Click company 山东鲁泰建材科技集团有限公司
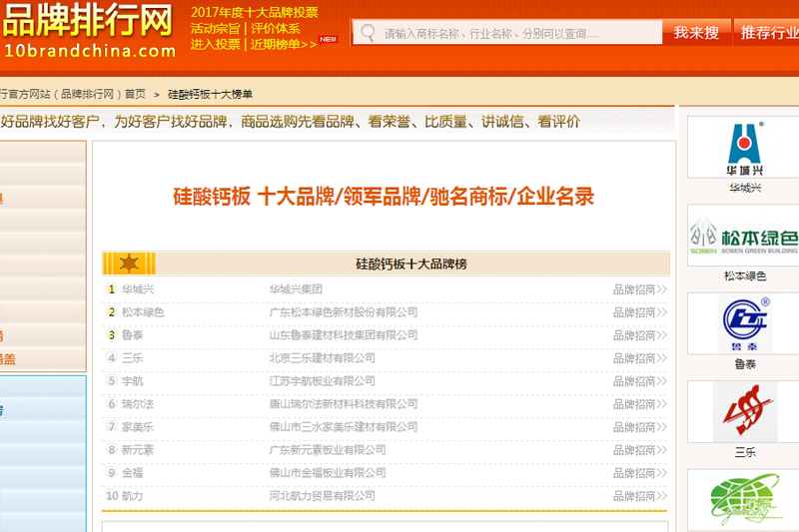Viewport: 799px width, 532px height. pyautogui.click(x=344, y=335)
